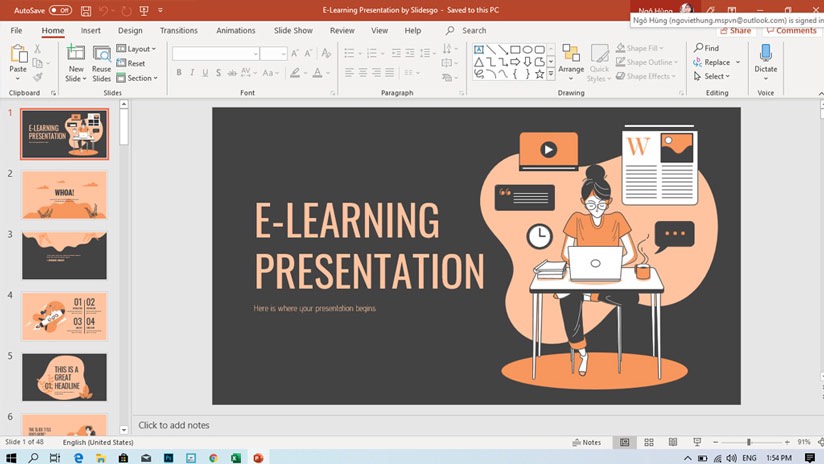Switch to the Insert tab
Screen dimensions: 824x464
tap(90, 30)
